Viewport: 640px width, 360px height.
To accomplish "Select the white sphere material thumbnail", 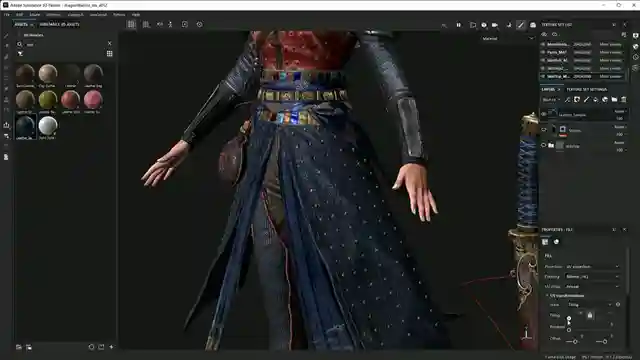I will coord(48,126).
